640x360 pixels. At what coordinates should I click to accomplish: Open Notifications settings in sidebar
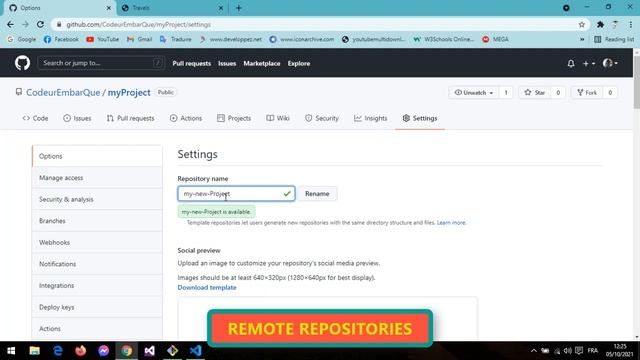click(x=97, y=264)
